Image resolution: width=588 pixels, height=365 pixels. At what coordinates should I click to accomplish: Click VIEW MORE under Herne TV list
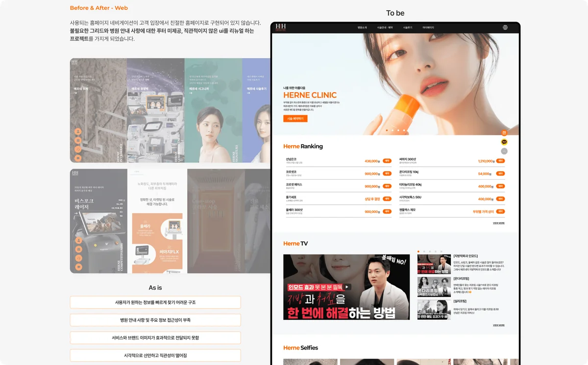tap(498, 325)
